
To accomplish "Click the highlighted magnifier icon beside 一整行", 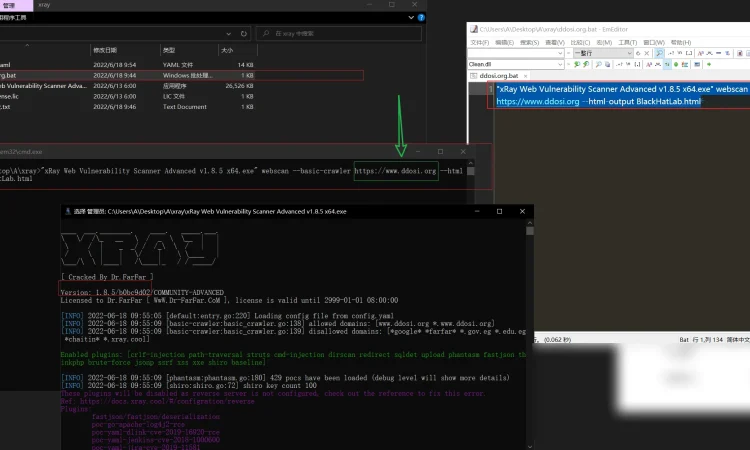I will pos(659,53).
